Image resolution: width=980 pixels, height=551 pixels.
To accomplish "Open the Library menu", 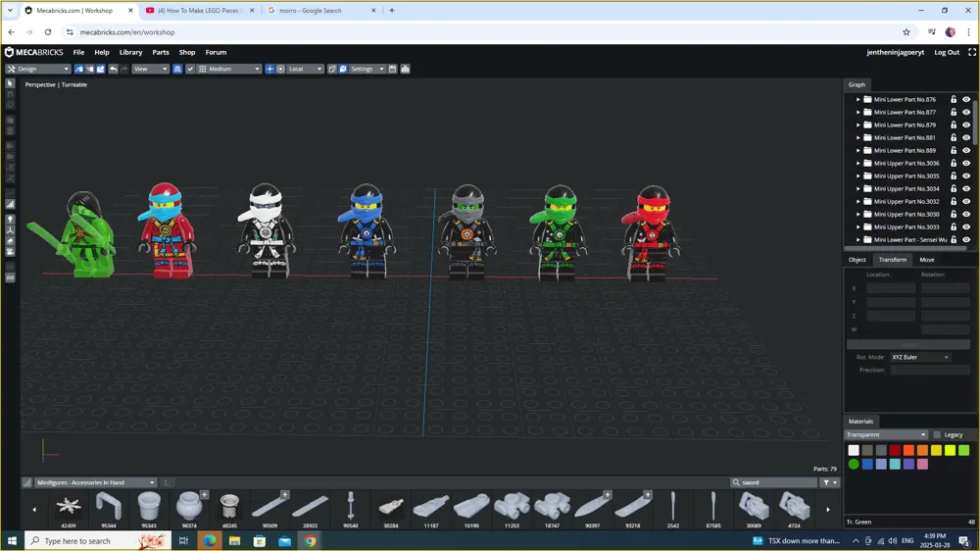I will point(130,53).
